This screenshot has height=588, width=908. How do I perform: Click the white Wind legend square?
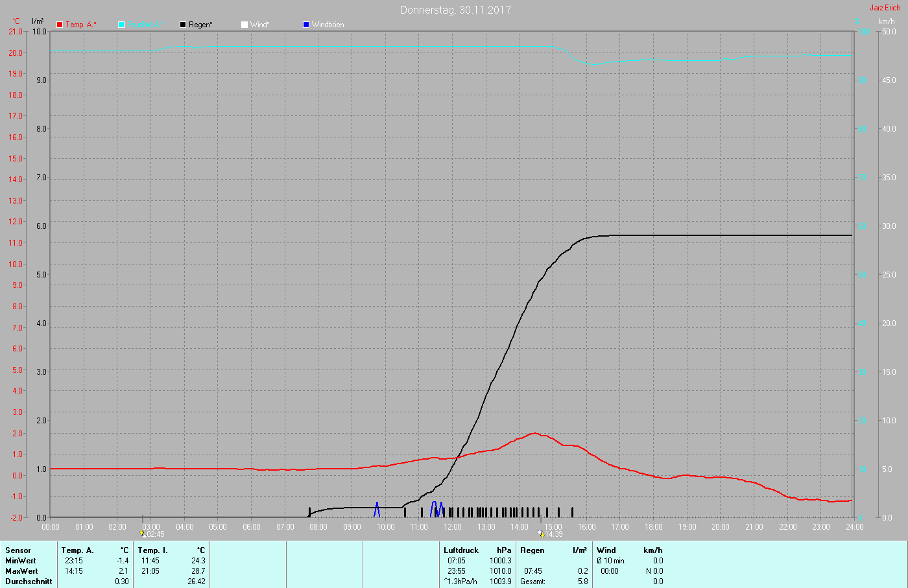(x=245, y=25)
